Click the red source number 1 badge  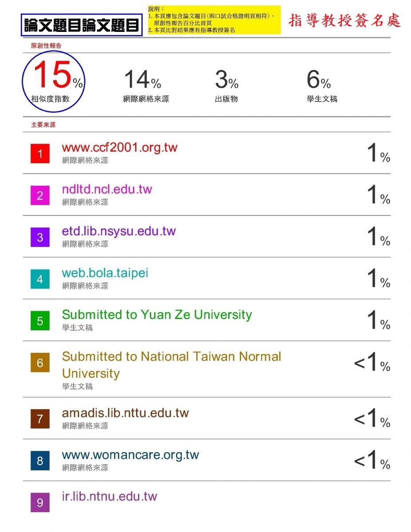(x=40, y=154)
